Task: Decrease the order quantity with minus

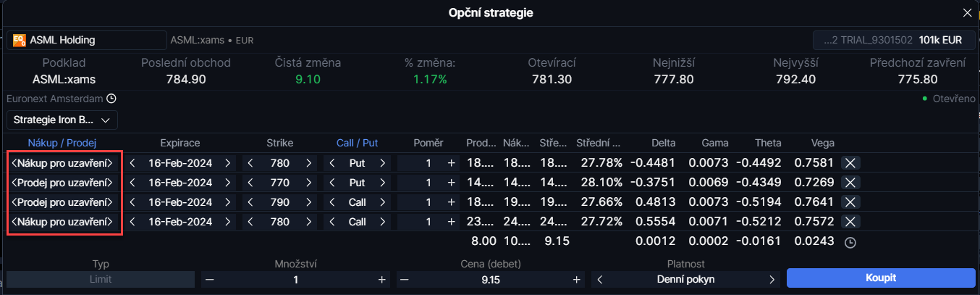Action: click(x=210, y=279)
